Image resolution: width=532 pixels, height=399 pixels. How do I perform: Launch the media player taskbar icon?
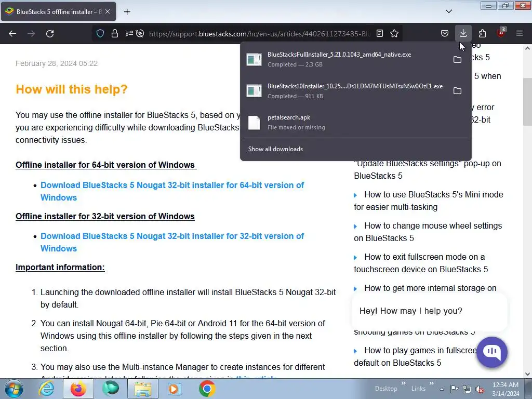pos(175,389)
